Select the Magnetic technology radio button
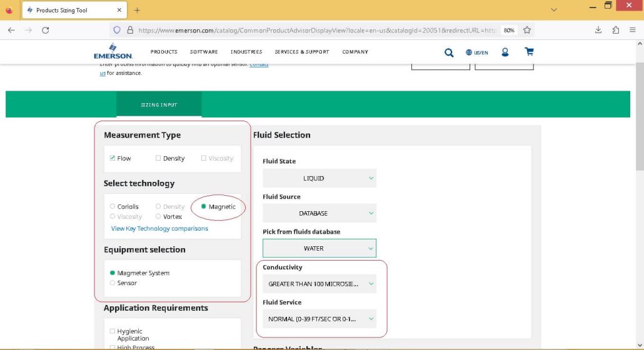This screenshot has width=644, height=350. point(203,206)
